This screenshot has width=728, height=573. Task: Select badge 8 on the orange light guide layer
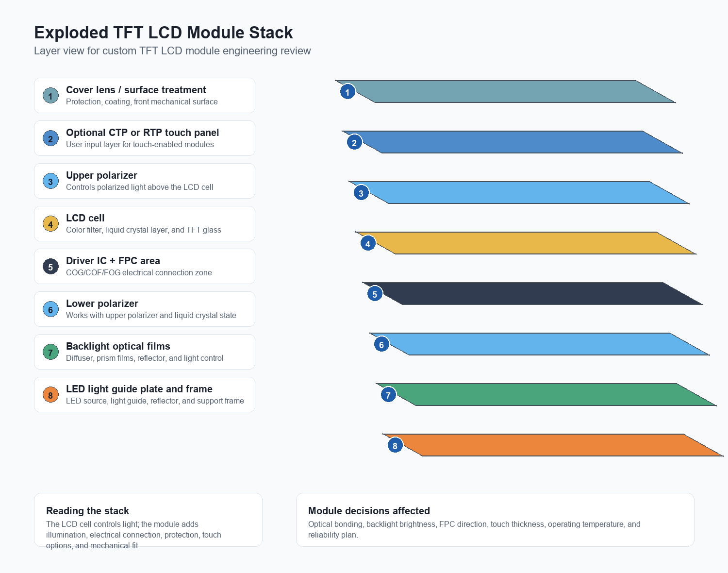pos(395,445)
